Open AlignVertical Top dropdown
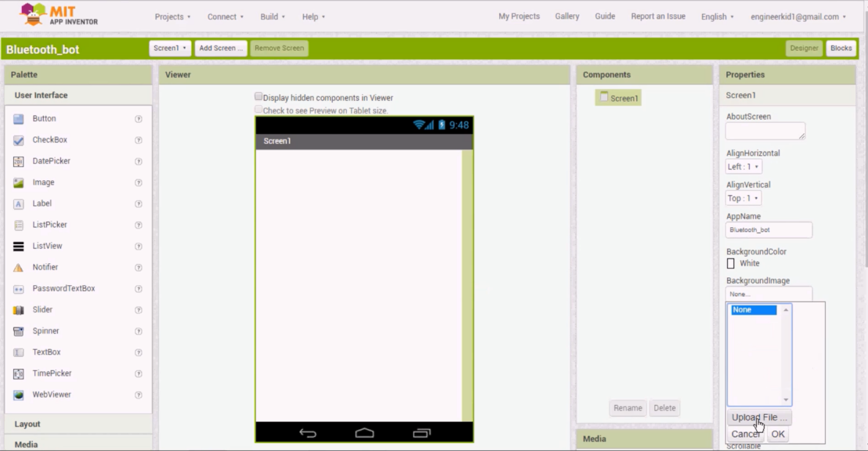868x451 pixels. click(743, 198)
